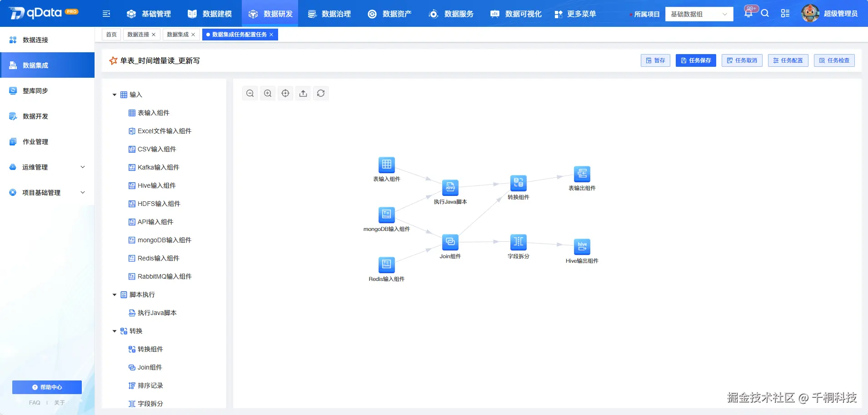Open the 基础数据组 project dropdown
The width and height of the screenshot is (868, 415).
point(699,14)
